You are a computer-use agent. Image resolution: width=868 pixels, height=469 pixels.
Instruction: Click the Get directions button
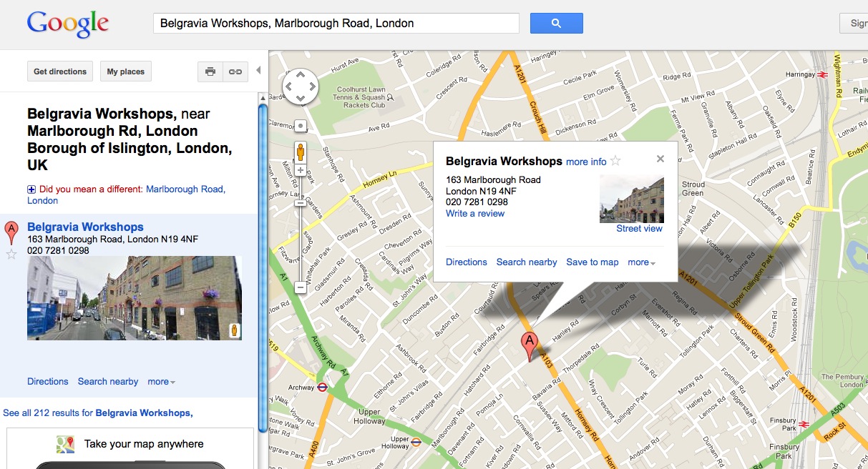(x=60, y=71)
